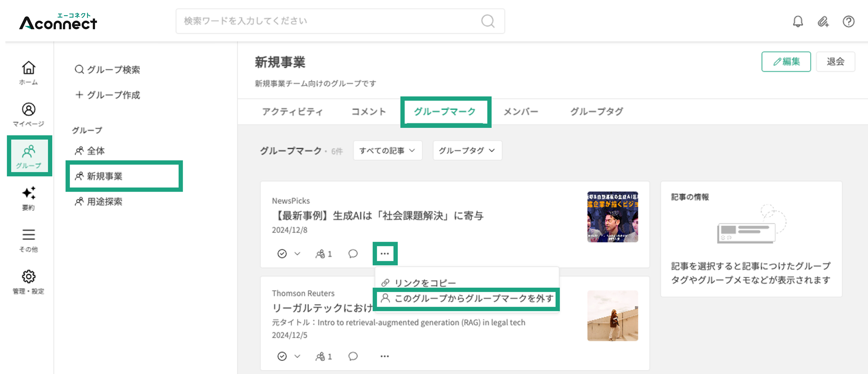Open the 要約 sparkle icon
The image size is (868, 374).
click(x=29, y=198)
